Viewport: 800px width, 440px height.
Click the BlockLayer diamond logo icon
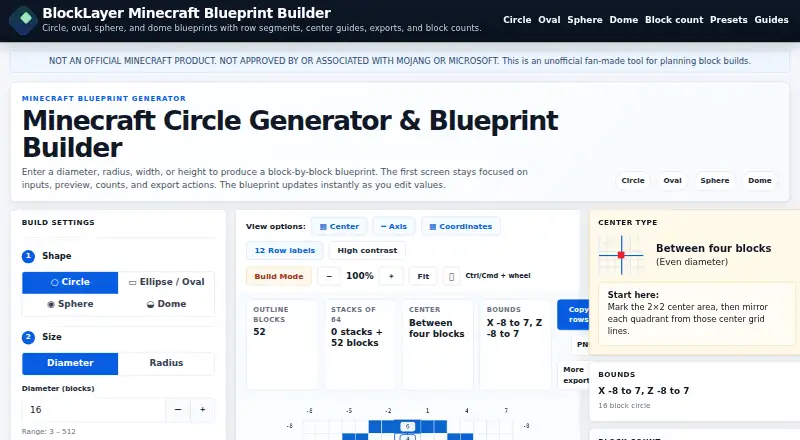(23, 20)
